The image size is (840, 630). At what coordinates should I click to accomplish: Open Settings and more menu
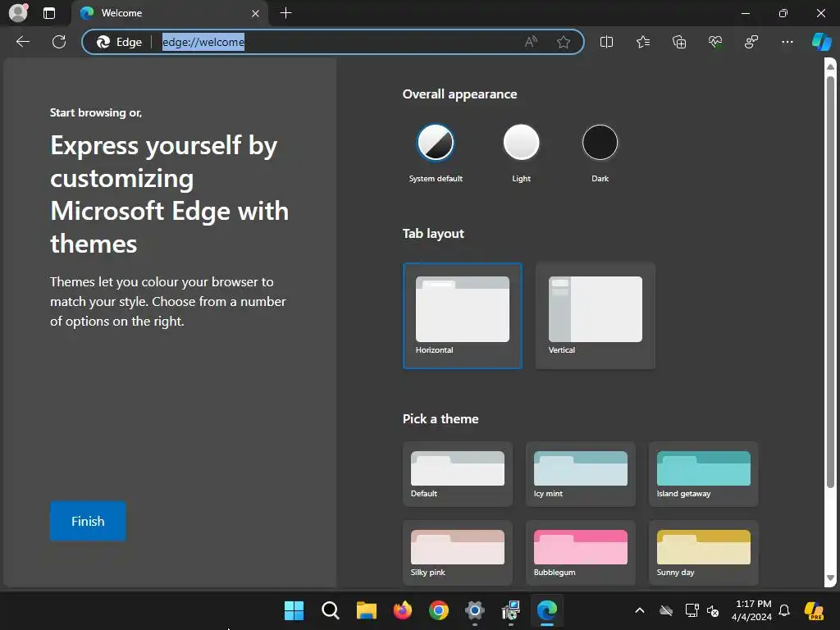click(x=787, y=42)
